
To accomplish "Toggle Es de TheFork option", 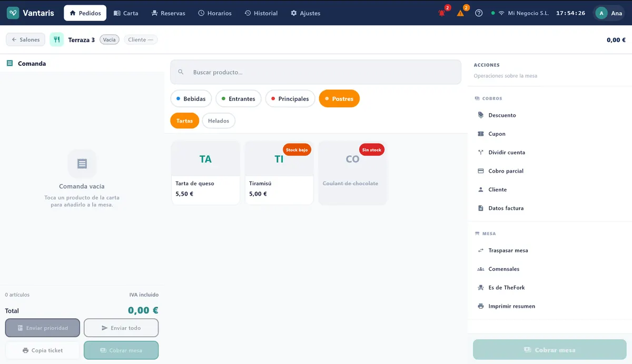I will coord(550,288).
